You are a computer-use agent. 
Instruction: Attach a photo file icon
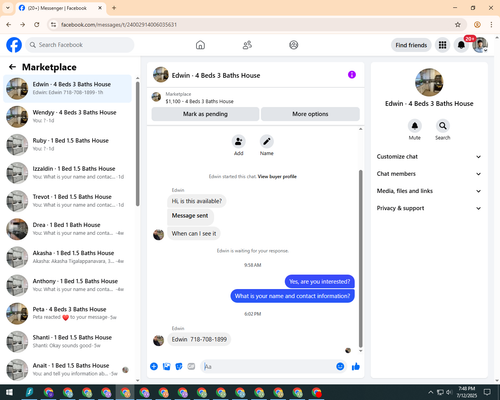click(x=166, y=367)
